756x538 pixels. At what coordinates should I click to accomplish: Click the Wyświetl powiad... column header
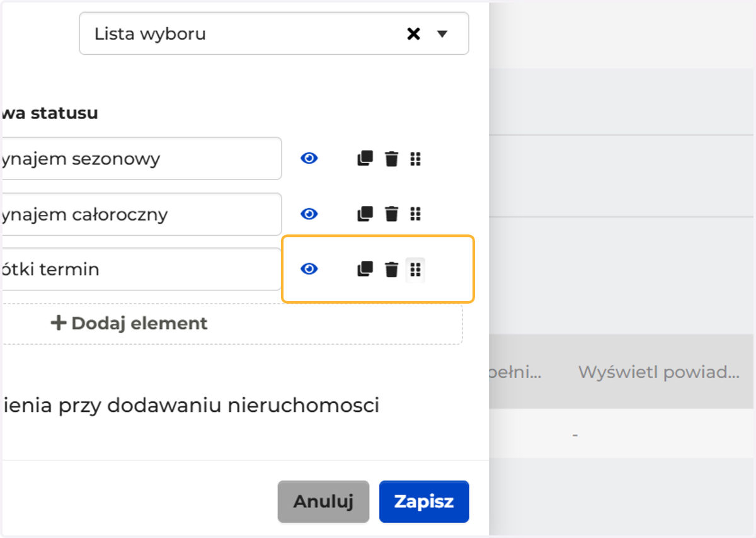click(x=659, y=372)
